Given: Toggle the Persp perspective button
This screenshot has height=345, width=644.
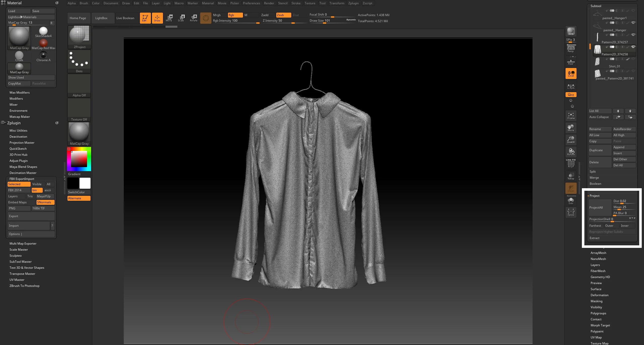Looking at the screenshot, I should click(571, 48).
